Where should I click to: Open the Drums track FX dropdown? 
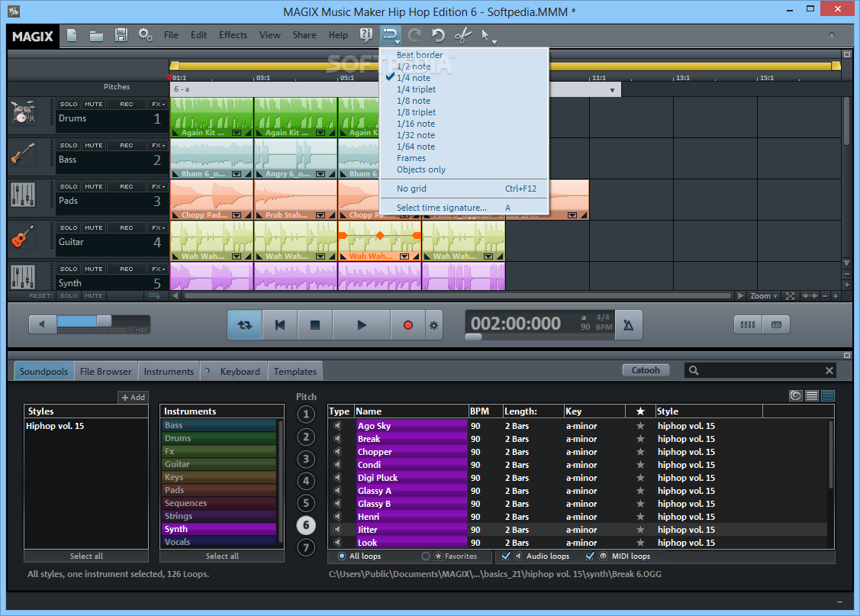[159, 105]
